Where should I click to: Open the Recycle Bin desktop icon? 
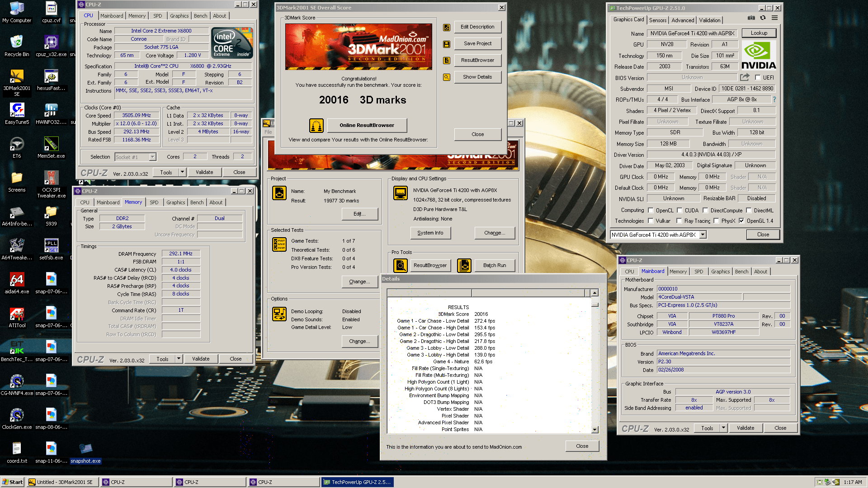tap(17, 46)
